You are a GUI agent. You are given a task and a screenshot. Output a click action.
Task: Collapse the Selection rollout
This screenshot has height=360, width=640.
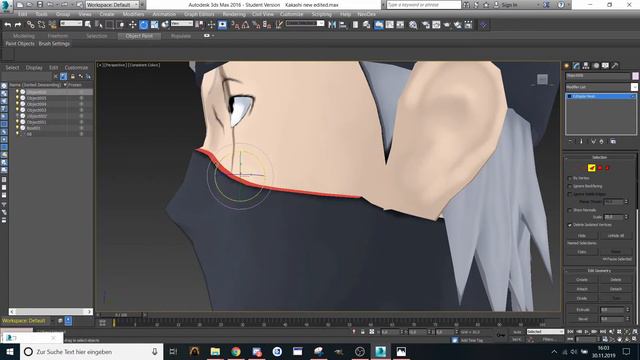tap(599, 158)
